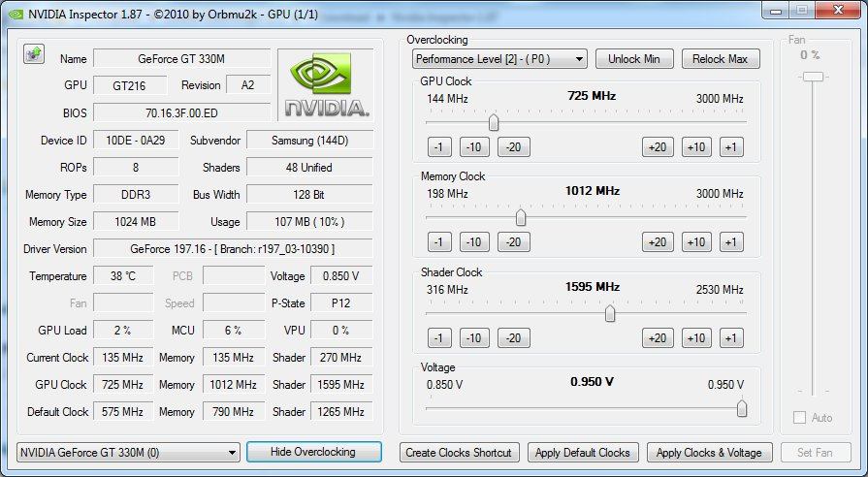Click the Voltage reading 0.850 V field
The height and width of the screenshot is (477, 868).
tap(341, 275)
